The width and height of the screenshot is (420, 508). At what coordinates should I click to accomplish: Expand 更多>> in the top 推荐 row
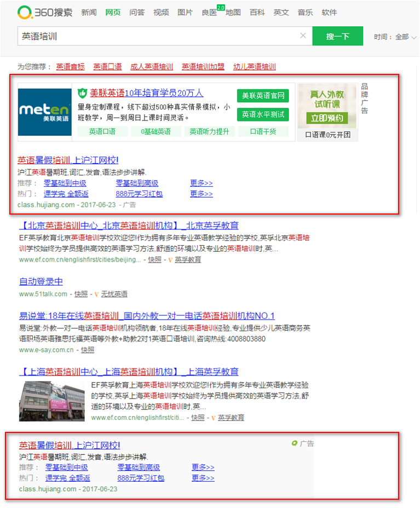pyautogui.click(x=202, y=183)
